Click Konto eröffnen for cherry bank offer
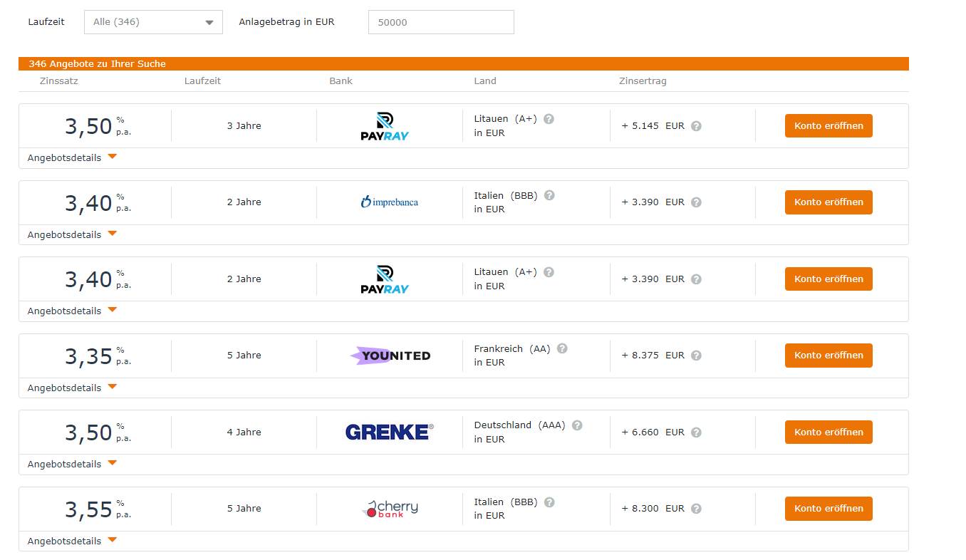This screenshot has width=966, height=560. click(829, 509)
